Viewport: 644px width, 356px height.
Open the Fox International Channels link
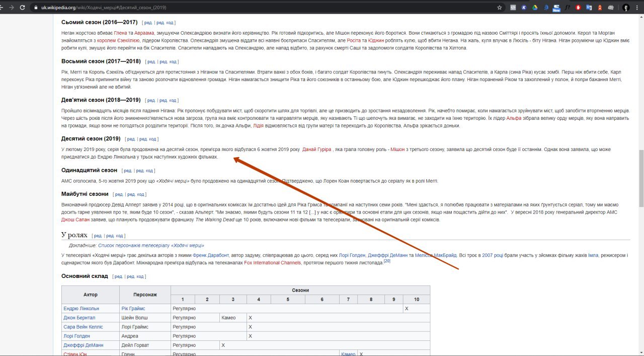click(273, 263)
